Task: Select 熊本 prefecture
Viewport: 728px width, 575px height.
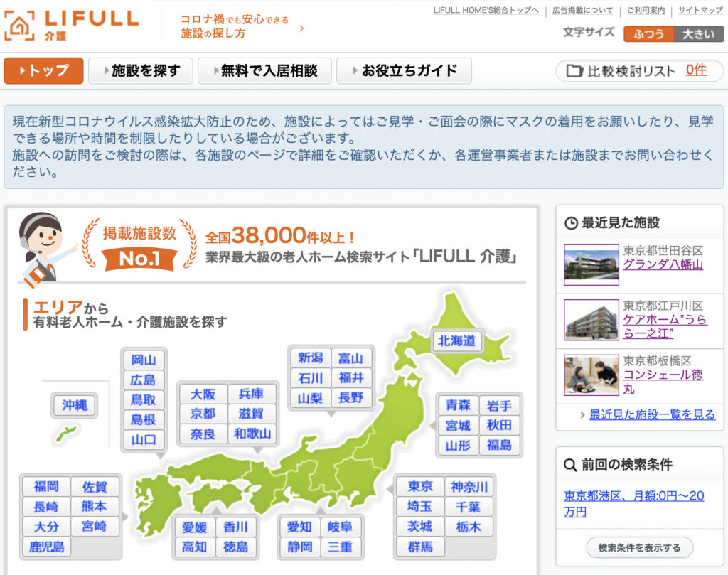Action: coord(95,506)
